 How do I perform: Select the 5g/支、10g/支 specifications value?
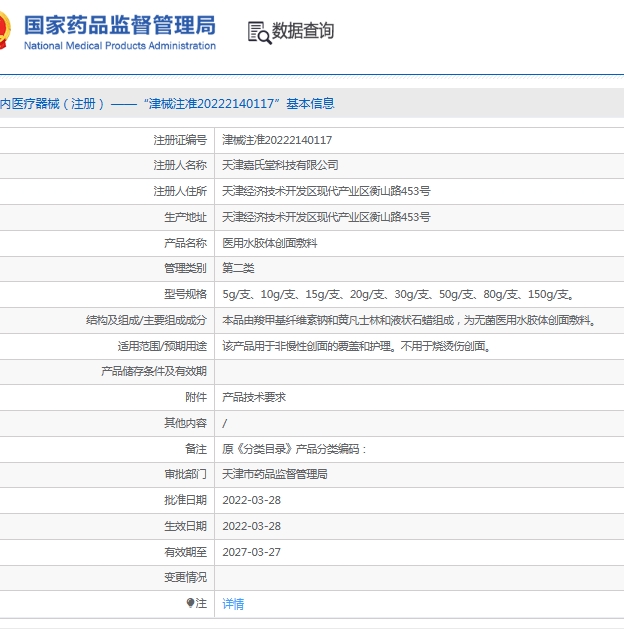click(x=398, y=294)
